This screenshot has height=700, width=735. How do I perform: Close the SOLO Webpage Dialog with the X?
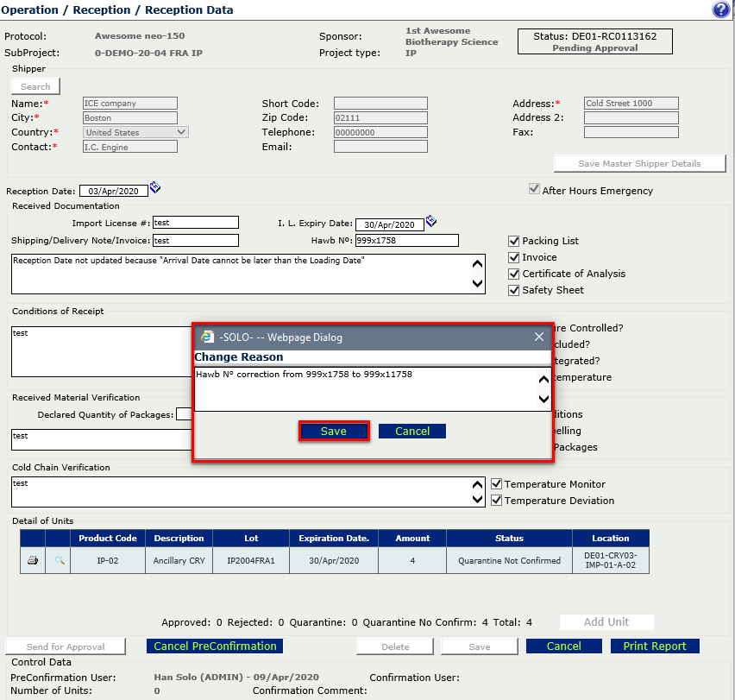tap(539, 337)
